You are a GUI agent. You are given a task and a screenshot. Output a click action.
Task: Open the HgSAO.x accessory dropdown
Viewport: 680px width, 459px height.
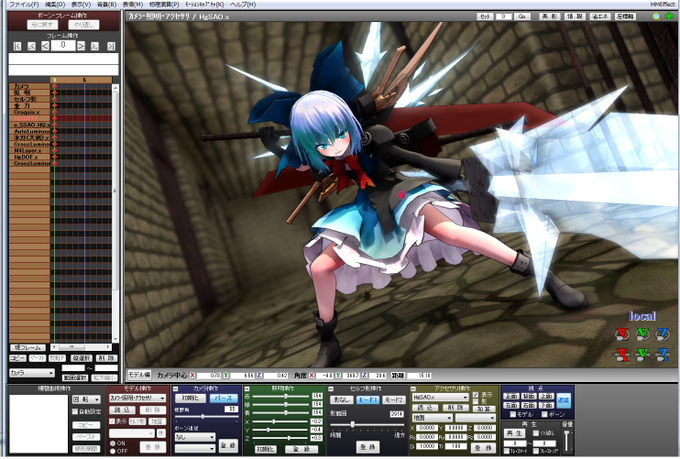440,397
